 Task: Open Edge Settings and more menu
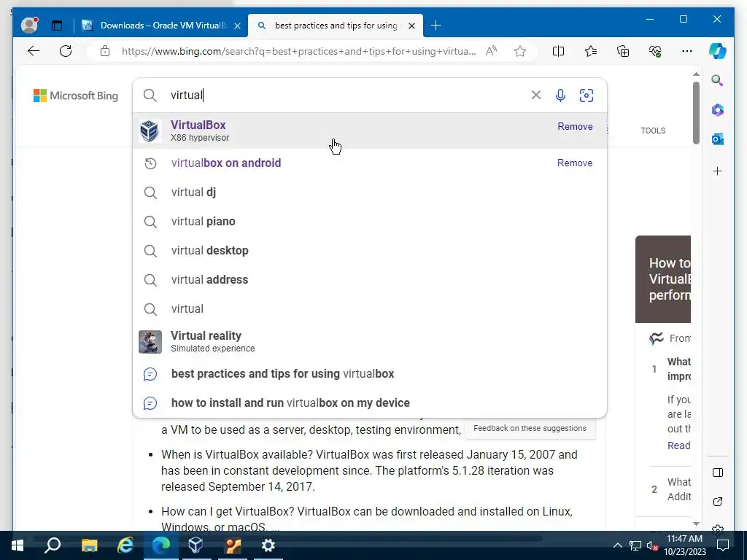click(687, 51)
